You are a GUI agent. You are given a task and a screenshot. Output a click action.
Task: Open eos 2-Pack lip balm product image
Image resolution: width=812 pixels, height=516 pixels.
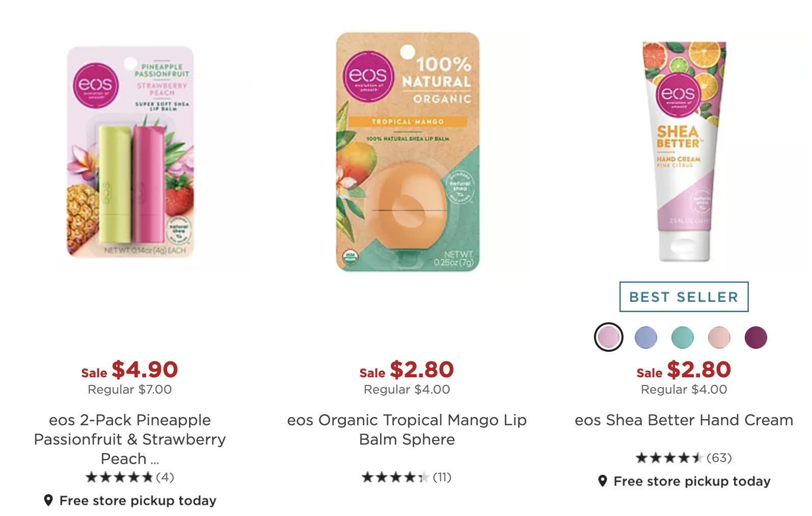(x=130, y=152)
